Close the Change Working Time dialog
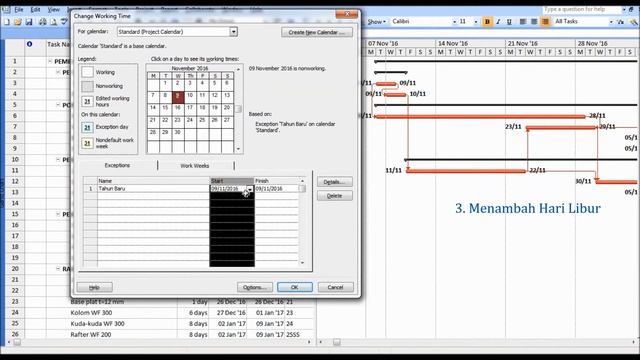 pos(347,14)
